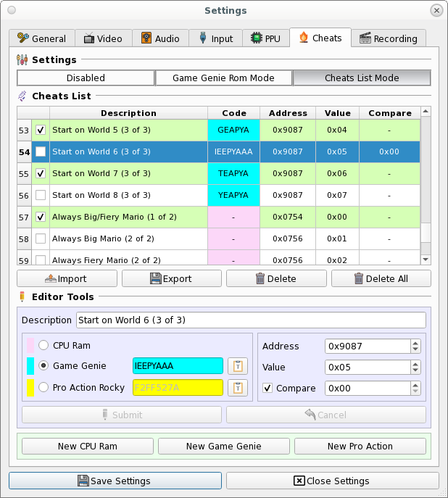Screen dimensions: 448x498
Task: Click the floppy disk icon on Export
Action: pyautogui.click(x=156, y=278)
